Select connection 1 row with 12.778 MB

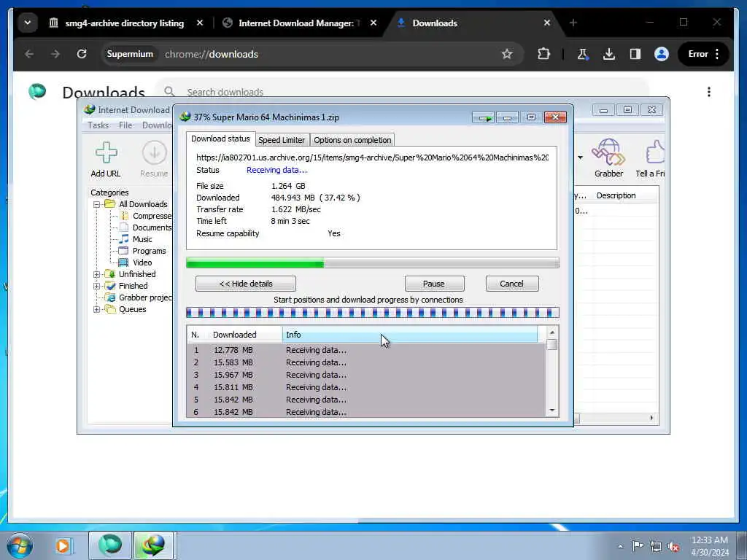366,350
